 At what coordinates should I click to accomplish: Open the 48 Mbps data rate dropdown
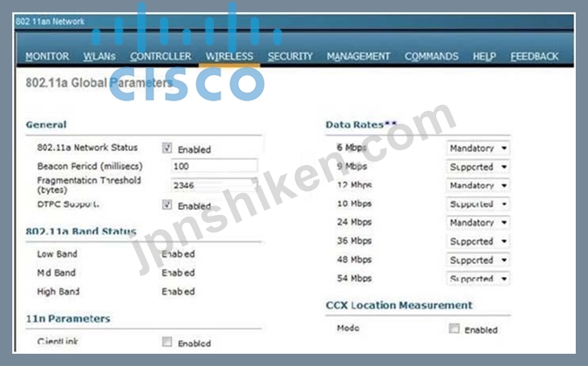pos(478,259)
